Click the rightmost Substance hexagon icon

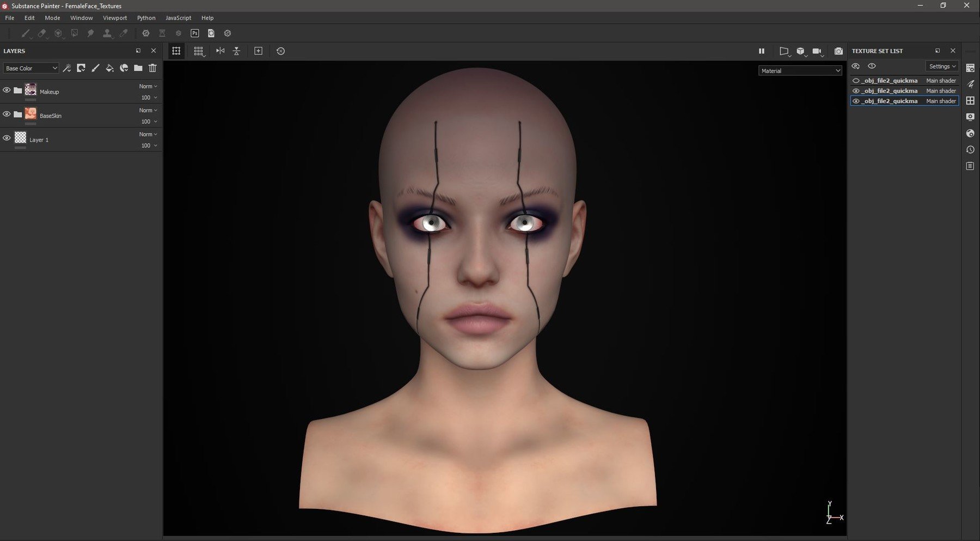[228, 33]
